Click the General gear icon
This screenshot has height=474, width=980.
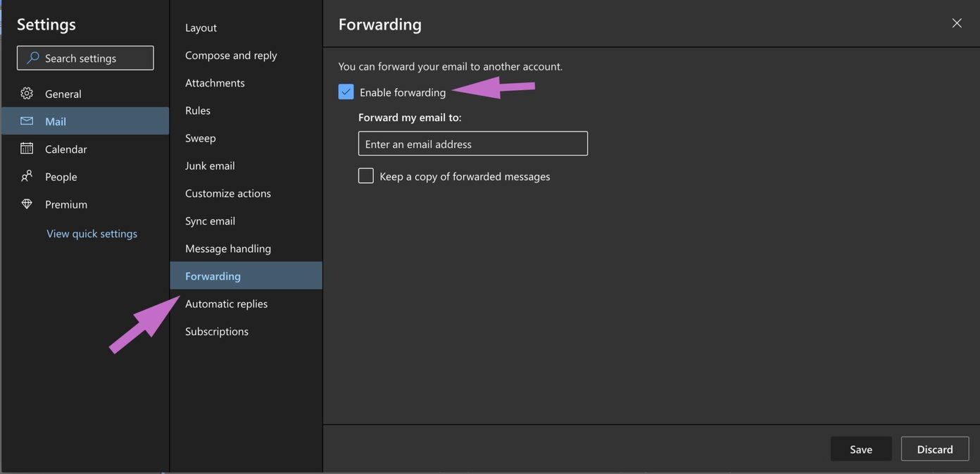(x=27, y=93)
